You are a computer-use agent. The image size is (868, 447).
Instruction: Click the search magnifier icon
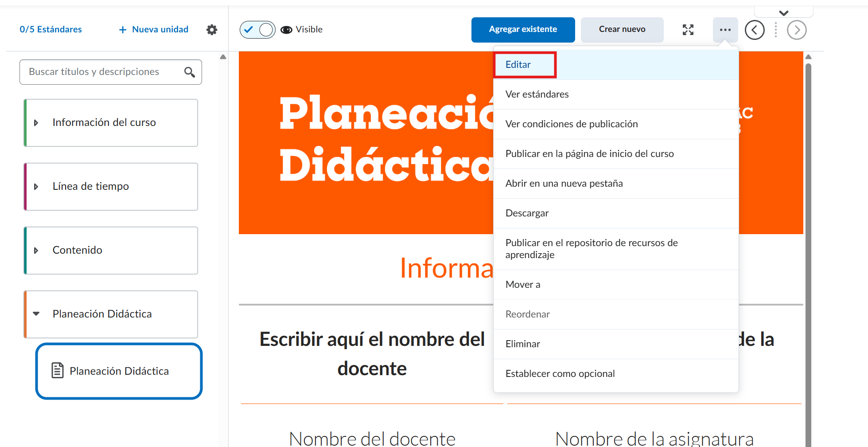click(x=190, y=72)
